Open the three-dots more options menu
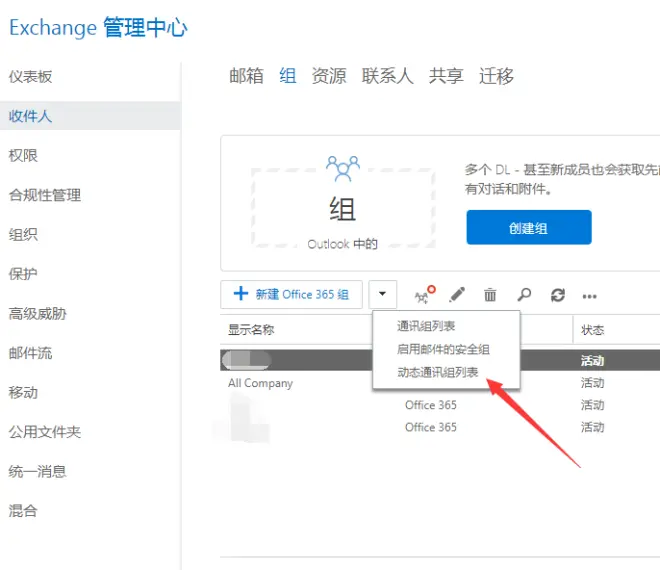 pyautogui.click(x=589, y=296)
